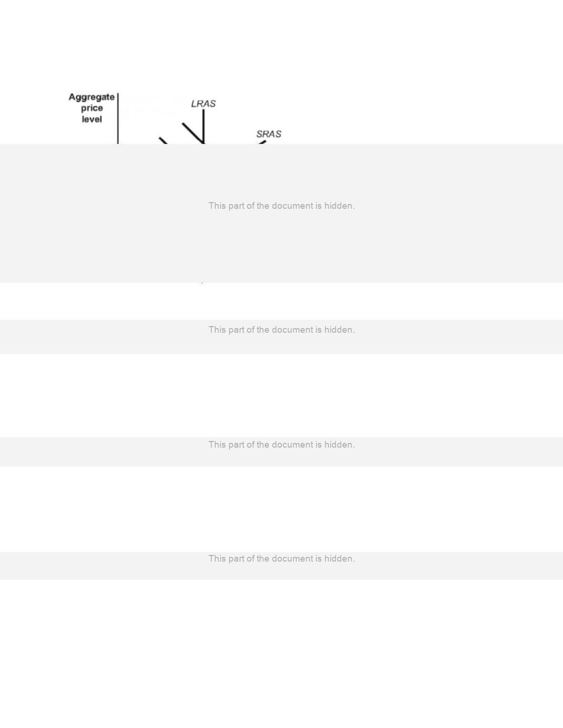
Task: Click the second hidden-section banner text
Action: coord(281,330)
